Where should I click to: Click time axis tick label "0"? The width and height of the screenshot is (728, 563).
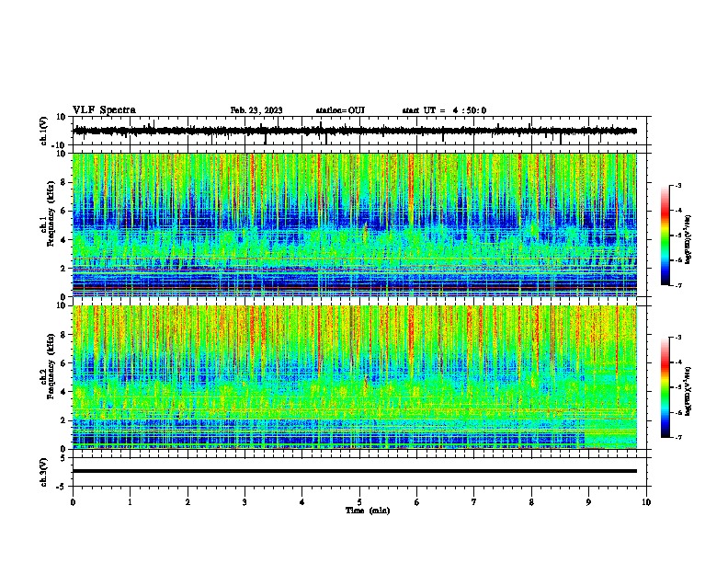(73, 502)
